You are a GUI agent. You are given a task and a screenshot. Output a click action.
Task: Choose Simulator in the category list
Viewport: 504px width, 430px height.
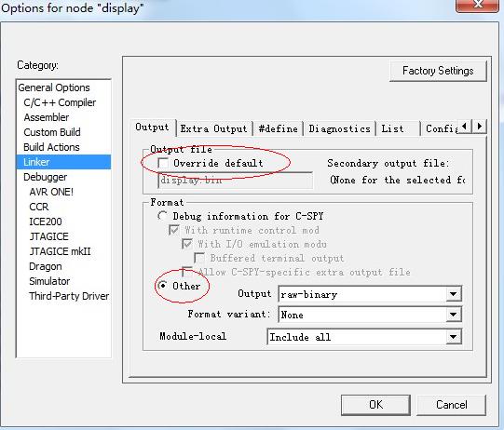click(49, 281)
